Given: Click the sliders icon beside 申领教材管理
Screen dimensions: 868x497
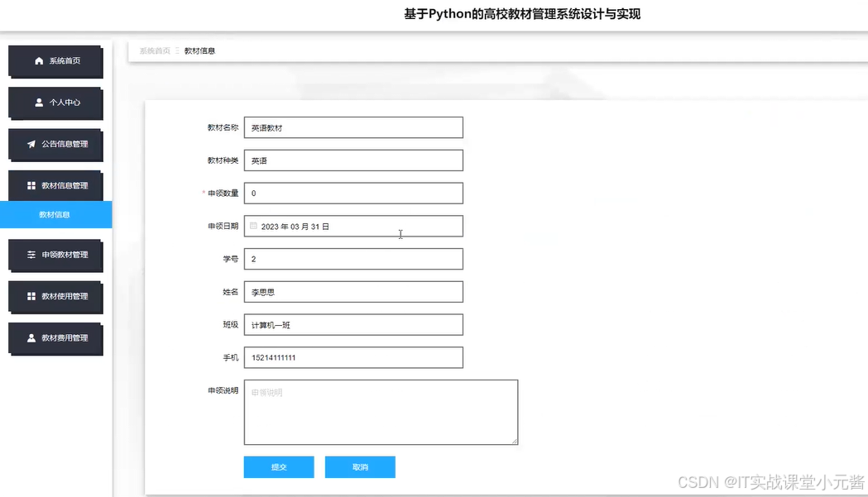Looking at the screenshot, I should click(x=33, y=256).
